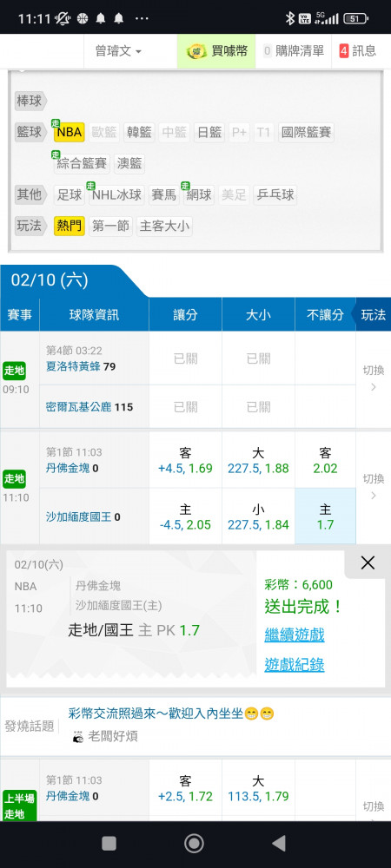Expand 切換 arrow for Nuggets game
Image resolution: width=391 pixels, height=868 pixels.
374,487
